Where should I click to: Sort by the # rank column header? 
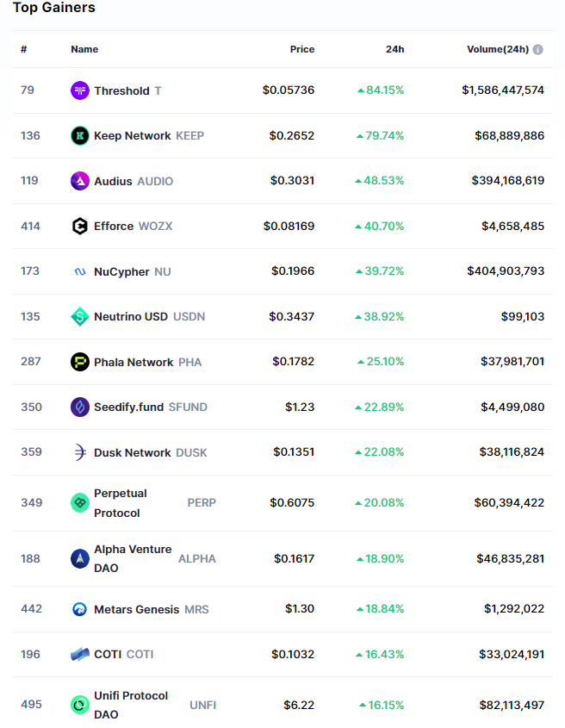point(24,50)
